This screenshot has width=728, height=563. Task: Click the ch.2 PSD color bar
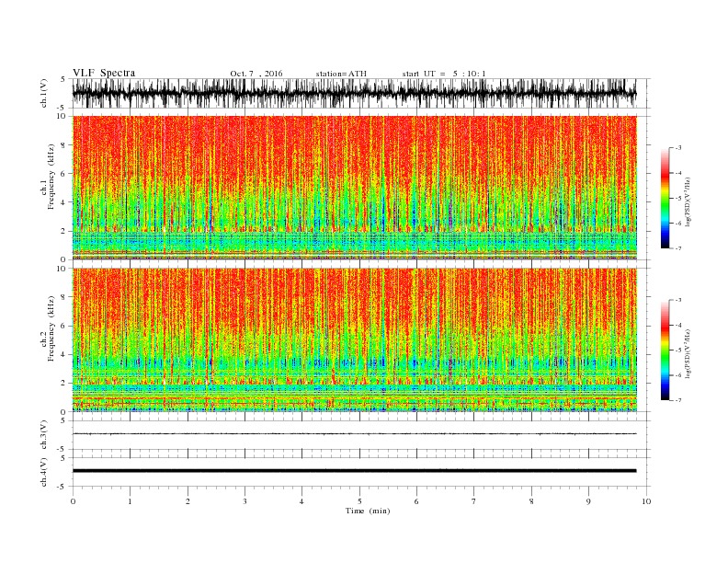(665, 350)
